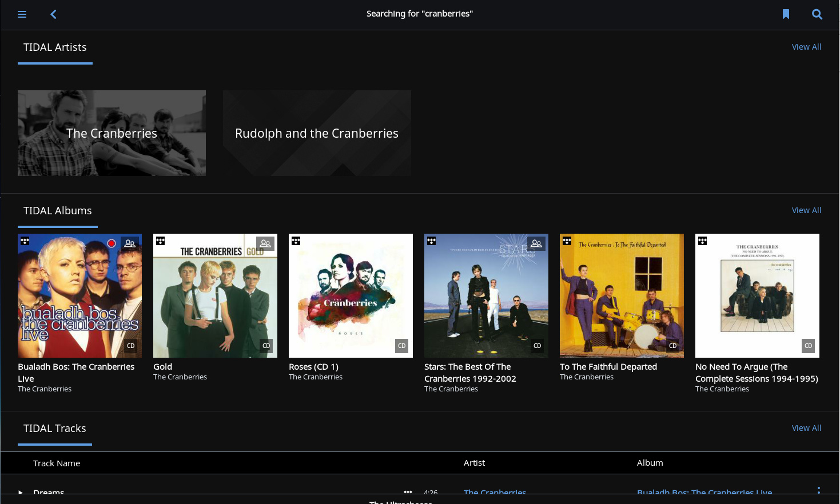Click the Roses (CD 1) title text
Image resolution: width=840 pixels, height=504 pixels.
click(x=313, y=367)
